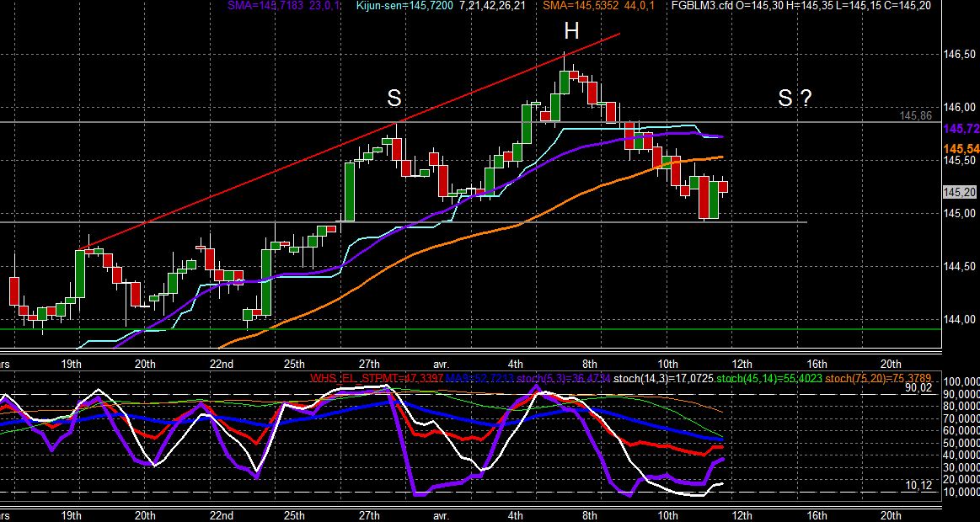Click the 90,02 overbought level label
The image size is (980, 522).
click(x=918, y=388)
